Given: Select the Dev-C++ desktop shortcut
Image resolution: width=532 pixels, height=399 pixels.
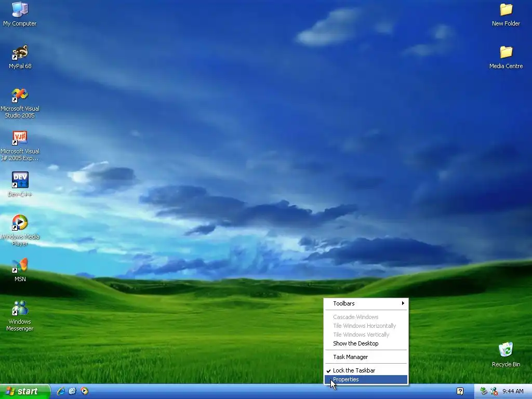Looking at the screenshot, I should (x=20, y=184).
